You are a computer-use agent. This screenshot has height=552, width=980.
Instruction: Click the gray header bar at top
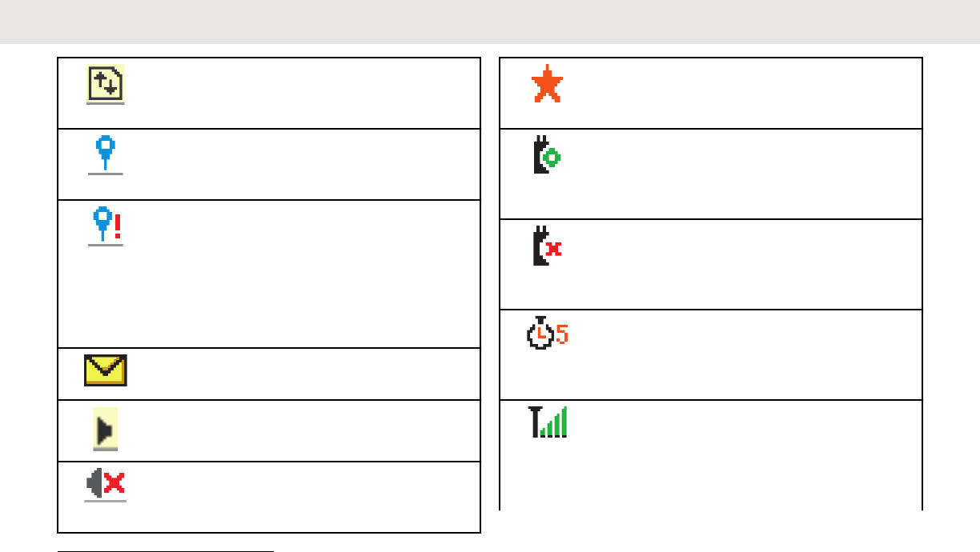[490, 22]
